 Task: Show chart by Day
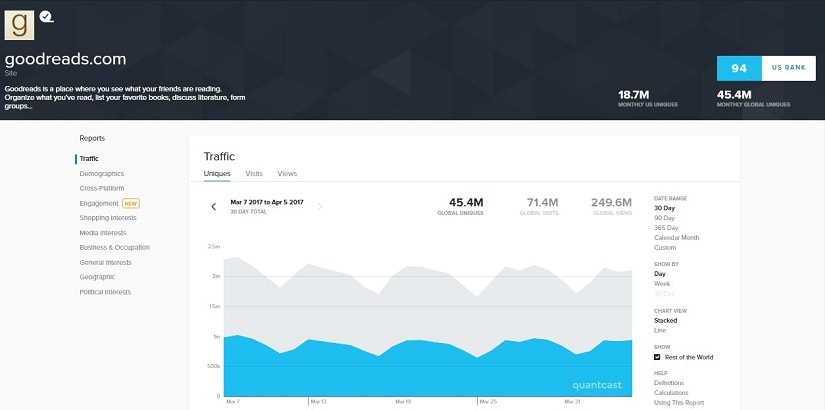[x=660, y=274]
